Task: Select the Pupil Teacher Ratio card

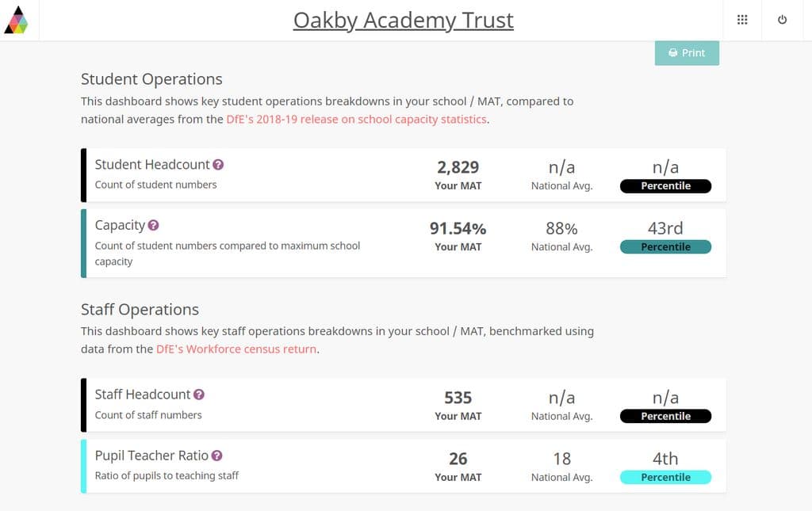Action: click(403, 465)
